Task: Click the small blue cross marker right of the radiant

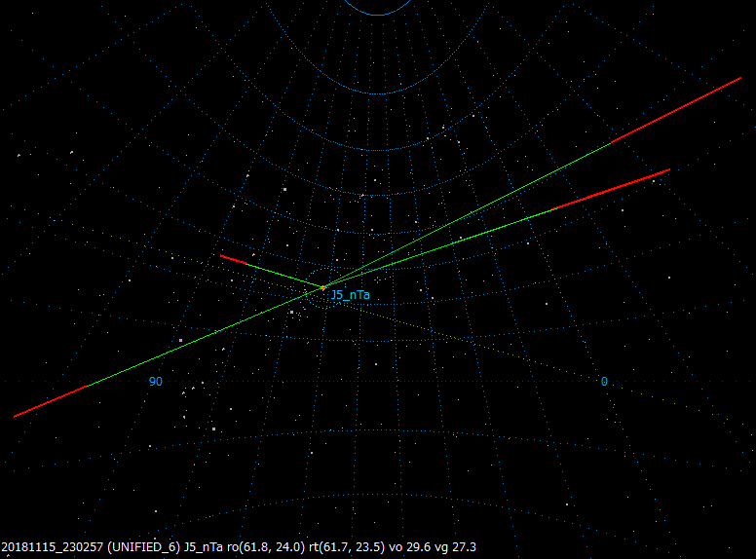Action: [x=377, y=279]
